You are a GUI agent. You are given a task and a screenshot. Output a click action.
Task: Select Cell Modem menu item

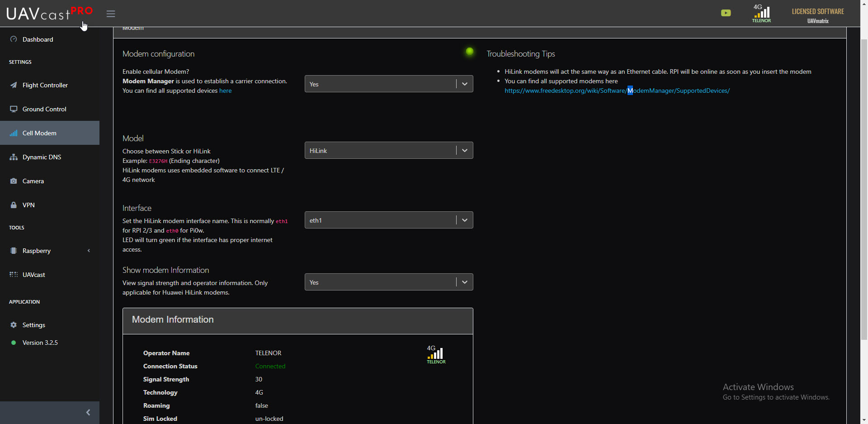coord(50,133)
